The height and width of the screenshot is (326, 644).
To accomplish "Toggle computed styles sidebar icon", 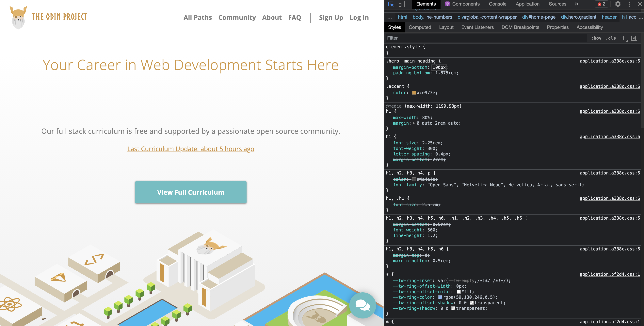I will [x=634, y=38].
